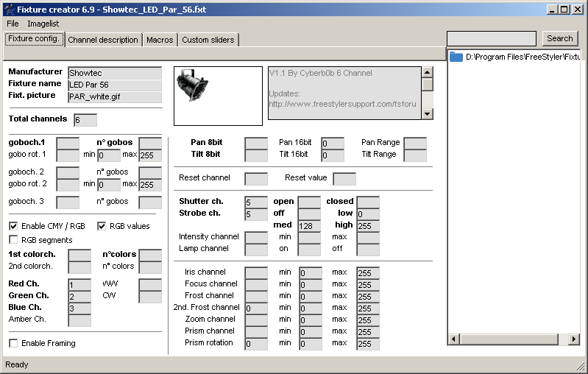Click comments scrollbar thumb
This screenshot has width=588, height=374.
point(427,85)
